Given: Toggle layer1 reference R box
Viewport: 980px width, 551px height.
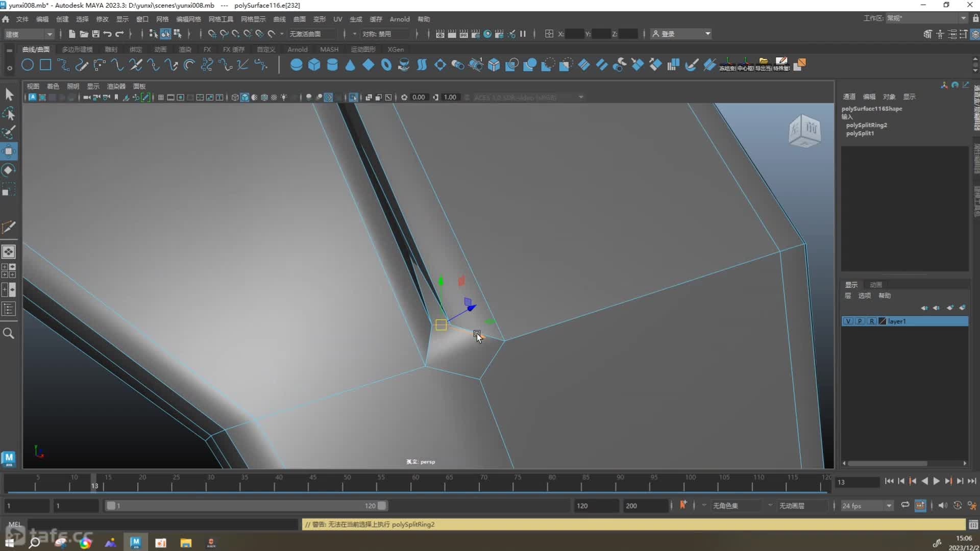Looking at the screenshot, I should (872, 321).
